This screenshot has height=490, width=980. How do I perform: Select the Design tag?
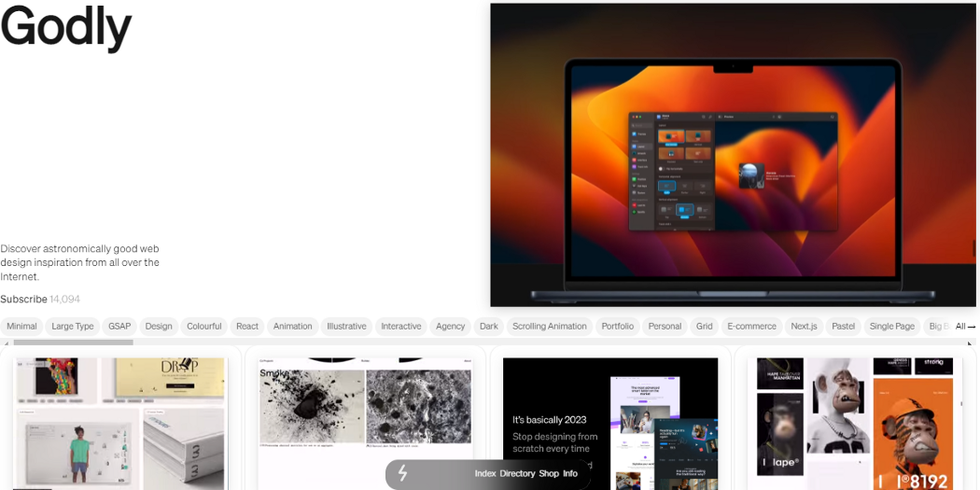[159, 327]
